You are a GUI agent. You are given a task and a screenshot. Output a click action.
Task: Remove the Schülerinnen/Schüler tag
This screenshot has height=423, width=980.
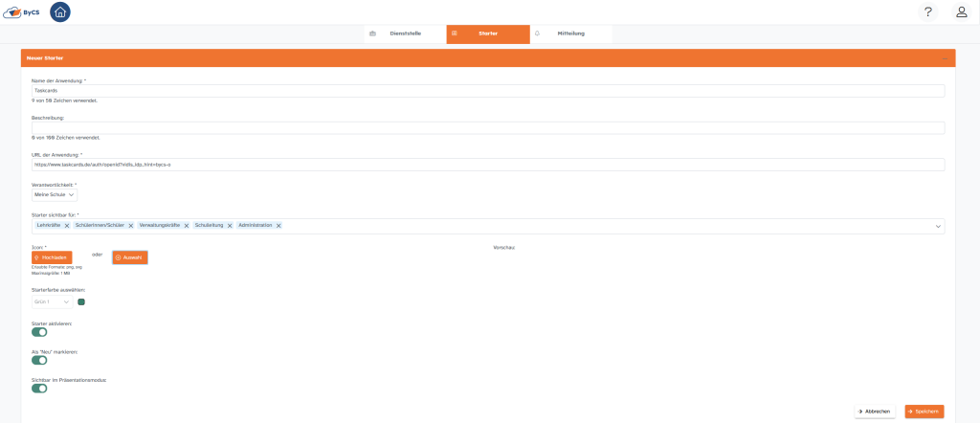click(131, 226)
